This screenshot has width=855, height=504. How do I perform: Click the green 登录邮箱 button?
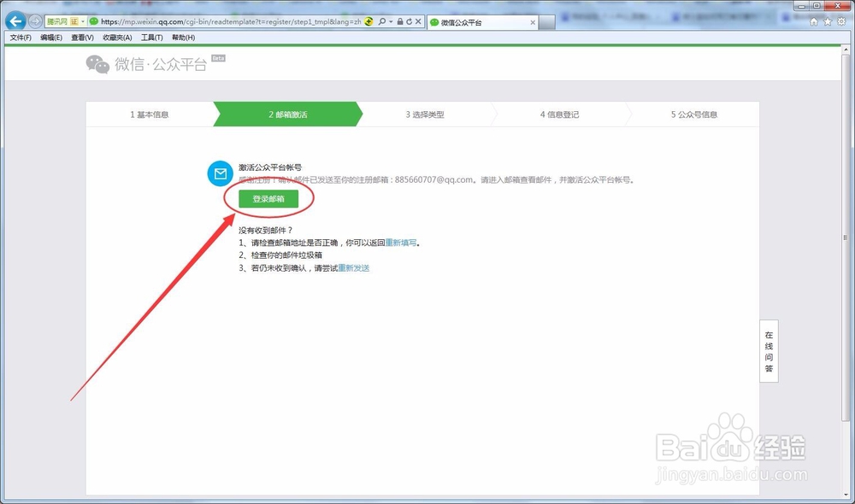pos(268,199)
